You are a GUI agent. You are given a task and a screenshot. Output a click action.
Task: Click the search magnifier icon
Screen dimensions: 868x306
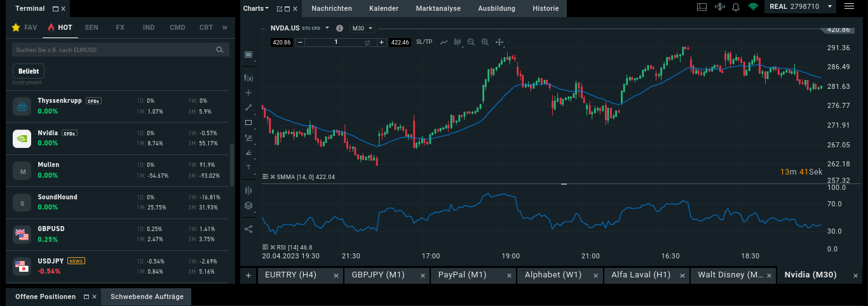220,50
